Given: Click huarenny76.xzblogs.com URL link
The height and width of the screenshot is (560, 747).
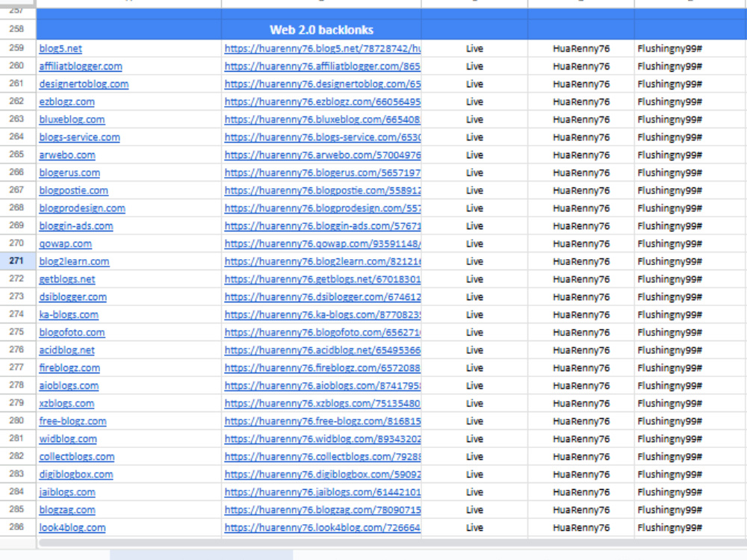Looking at the screenshot, I should pyautogui.click(x=323, y=403).
